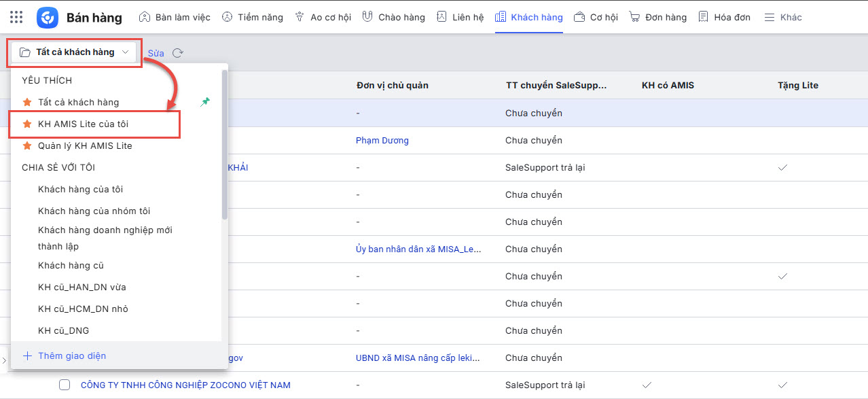Click the star icon of KH AMIS Lite của tôi

click(27, 124)
